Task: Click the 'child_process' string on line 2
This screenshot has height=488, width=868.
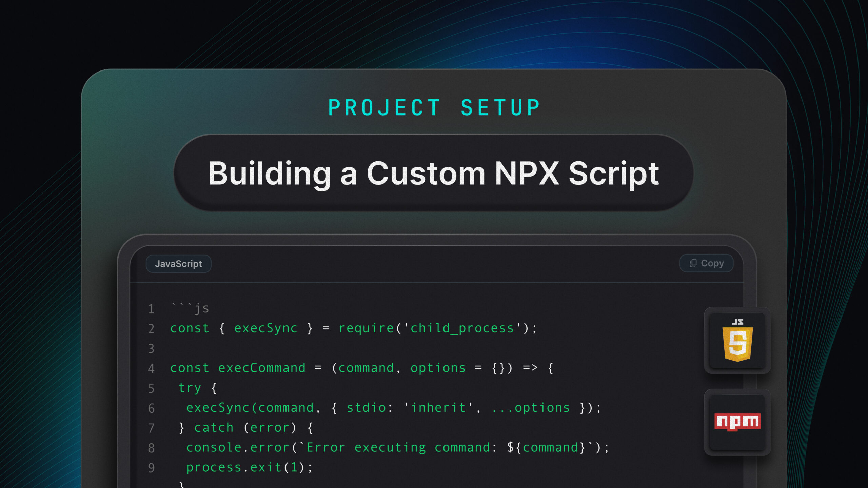Action: pyautogui.click(x=462, y=328)
